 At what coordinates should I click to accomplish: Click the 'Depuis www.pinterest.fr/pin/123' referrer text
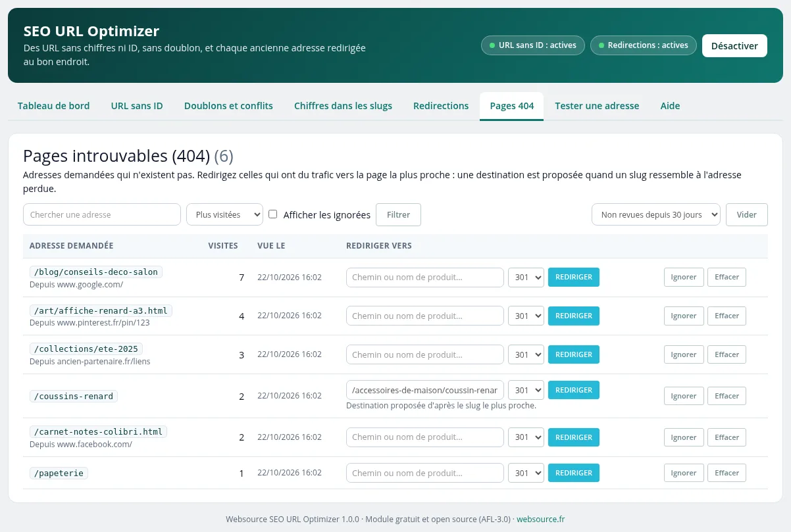click(x=89, y=323)
